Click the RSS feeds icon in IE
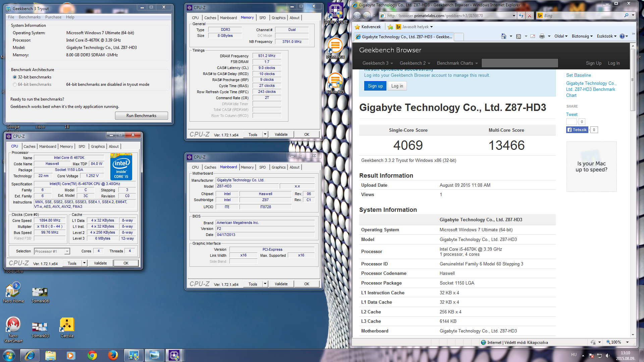Image resolution: width=644 pixels, height=362 pixels. 519,36
